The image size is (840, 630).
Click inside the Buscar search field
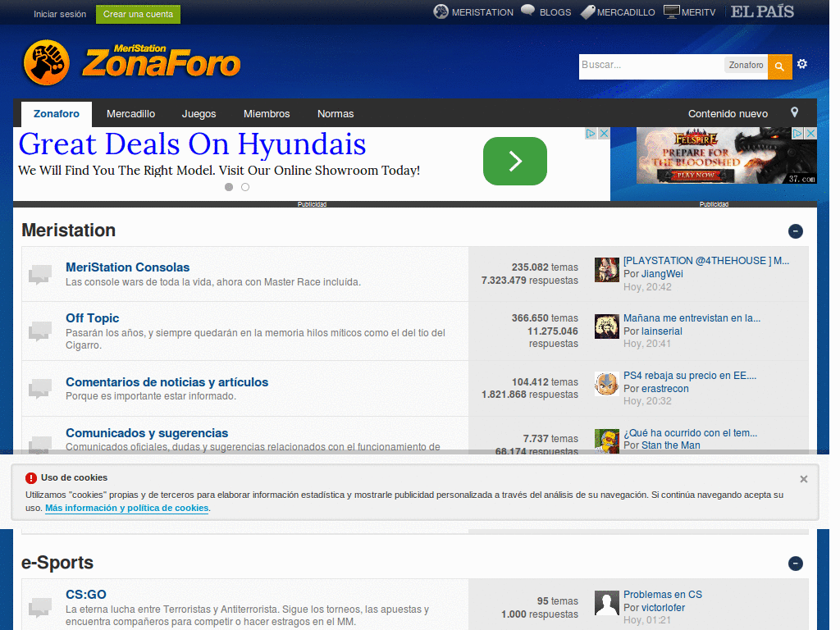tap(648, 64)
